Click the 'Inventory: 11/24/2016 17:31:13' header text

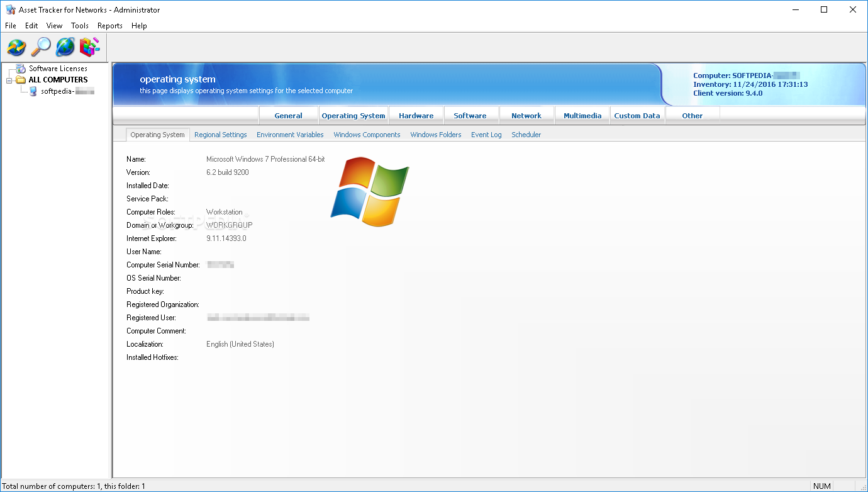point(750,84)
